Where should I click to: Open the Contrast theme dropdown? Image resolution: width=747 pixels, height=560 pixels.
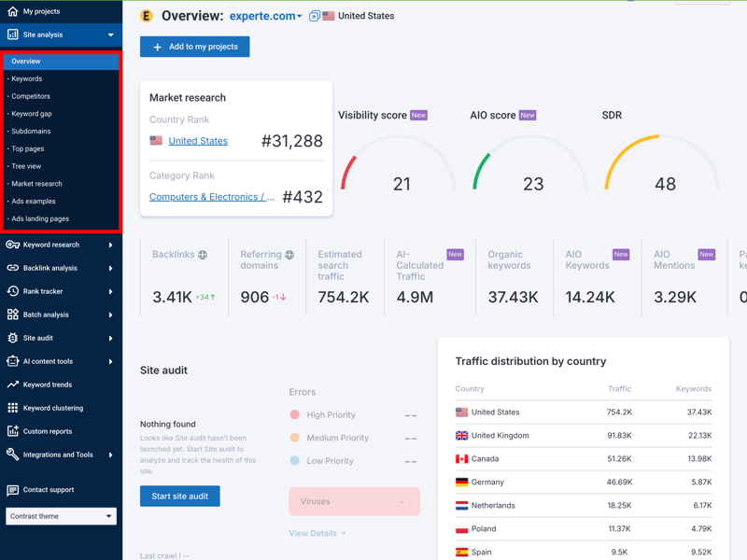pos(61,516)
